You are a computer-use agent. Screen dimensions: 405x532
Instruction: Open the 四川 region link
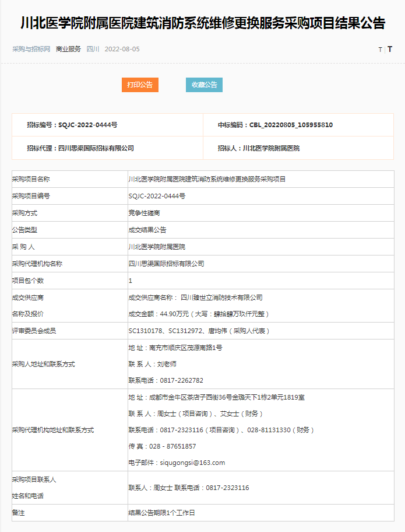[x=93, y=49]
